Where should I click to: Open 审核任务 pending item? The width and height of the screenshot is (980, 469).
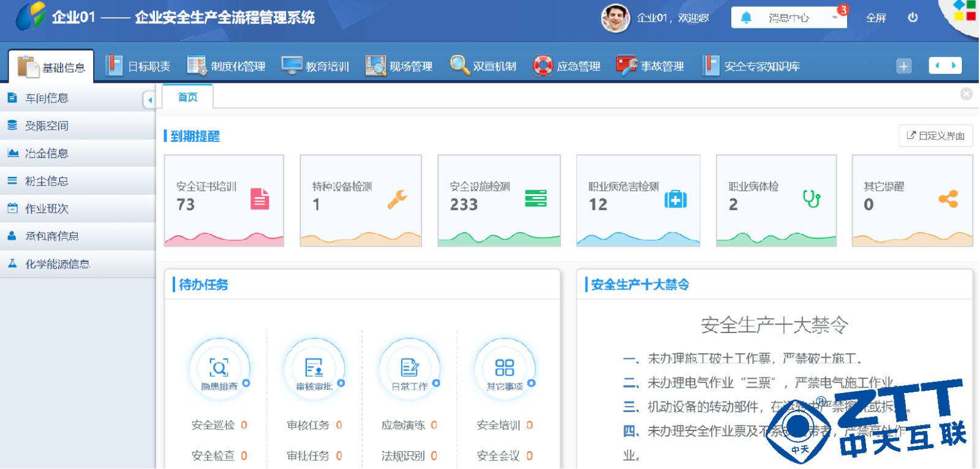tap(314, 425)
